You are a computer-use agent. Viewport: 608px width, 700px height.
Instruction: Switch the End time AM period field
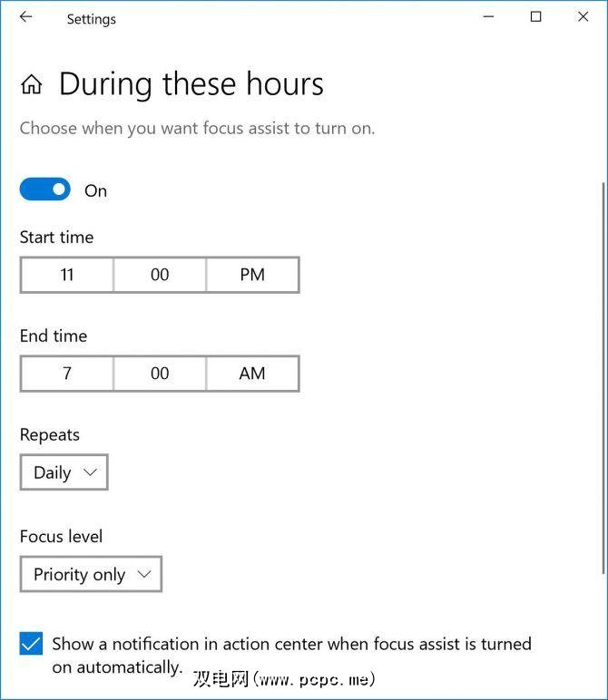pyautogui.click(x=252, y=374)
